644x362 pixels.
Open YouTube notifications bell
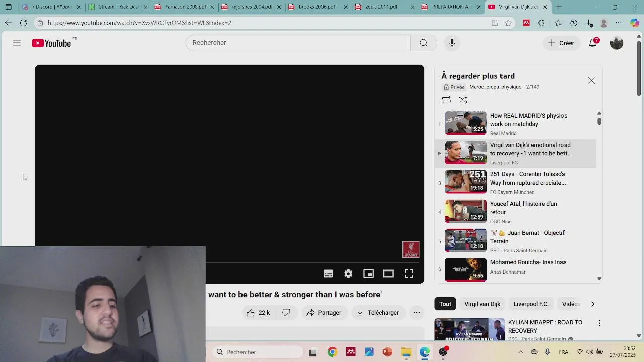click(x=593, y=43)
